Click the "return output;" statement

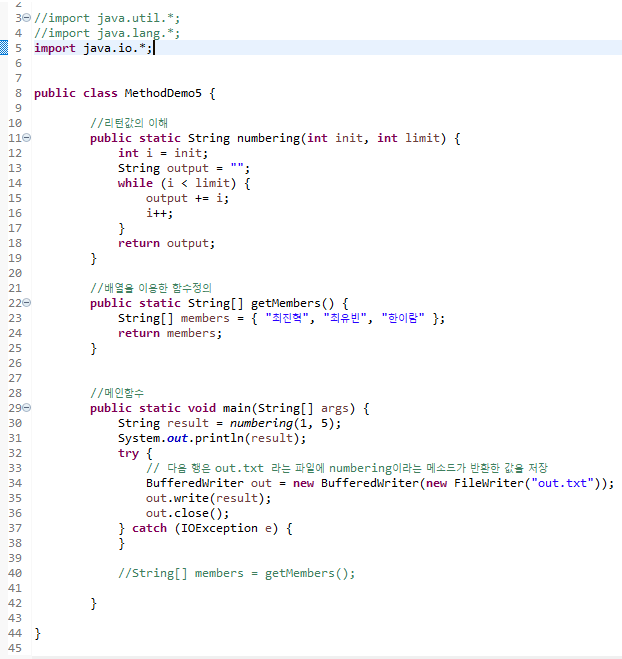166,243
